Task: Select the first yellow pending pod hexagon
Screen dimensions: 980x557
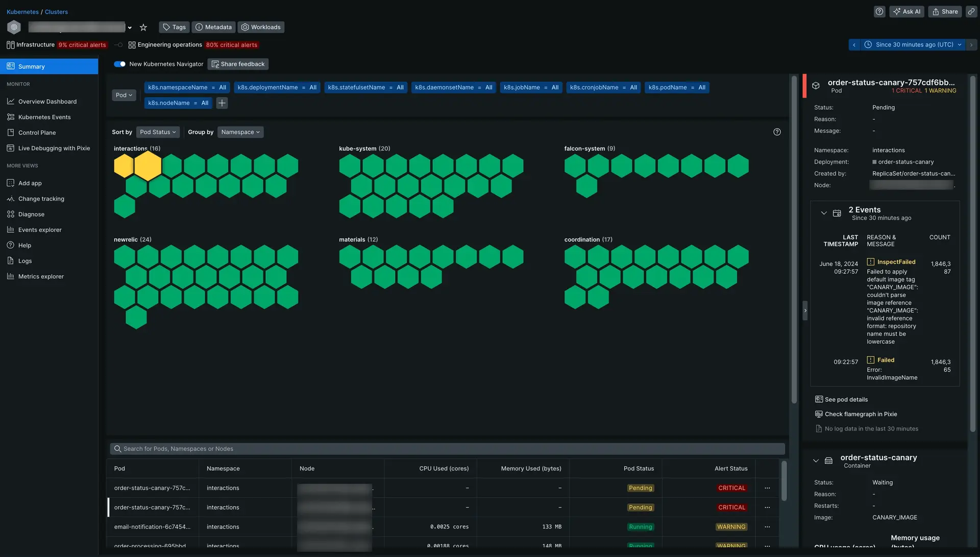Action: (124, 166)
